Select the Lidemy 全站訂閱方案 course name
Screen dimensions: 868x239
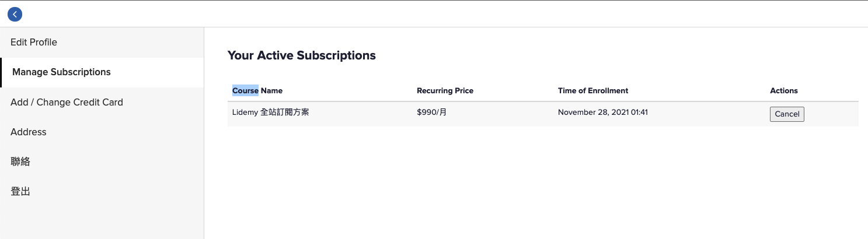tap(270, 112)
